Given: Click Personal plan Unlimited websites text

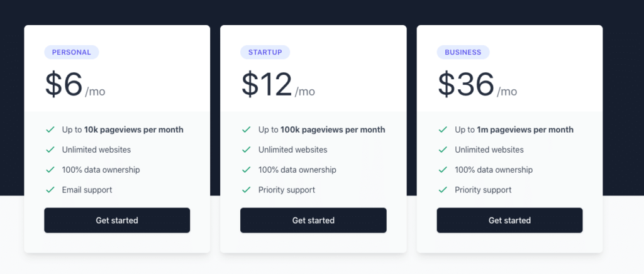Looking at the screenshot, I should pos(96,150).
